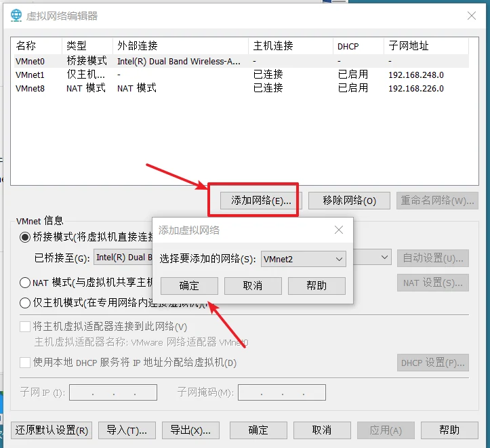Click subnet address 192.168.248.0

click(x=416, y=75)
